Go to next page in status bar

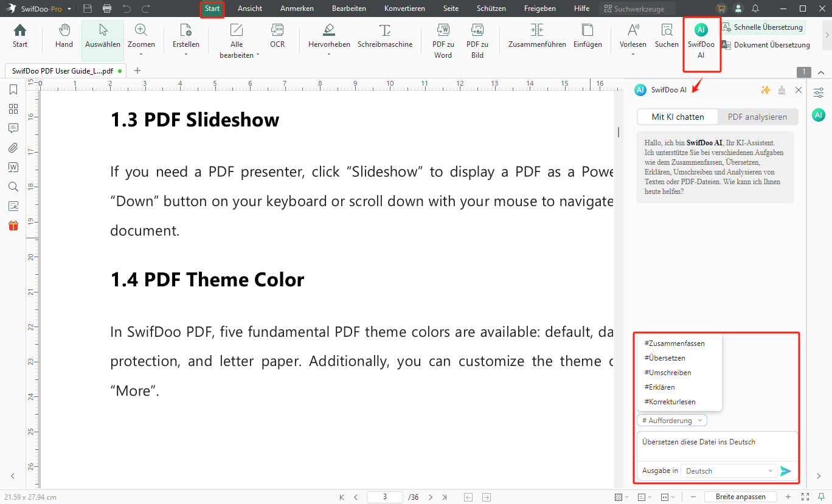point(431,497)
